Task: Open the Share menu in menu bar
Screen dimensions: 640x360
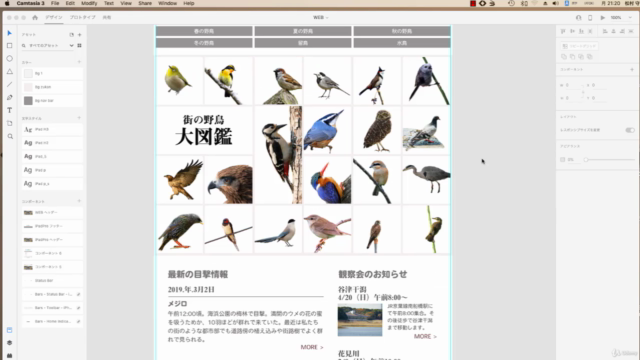Action: tap(145, 3)
